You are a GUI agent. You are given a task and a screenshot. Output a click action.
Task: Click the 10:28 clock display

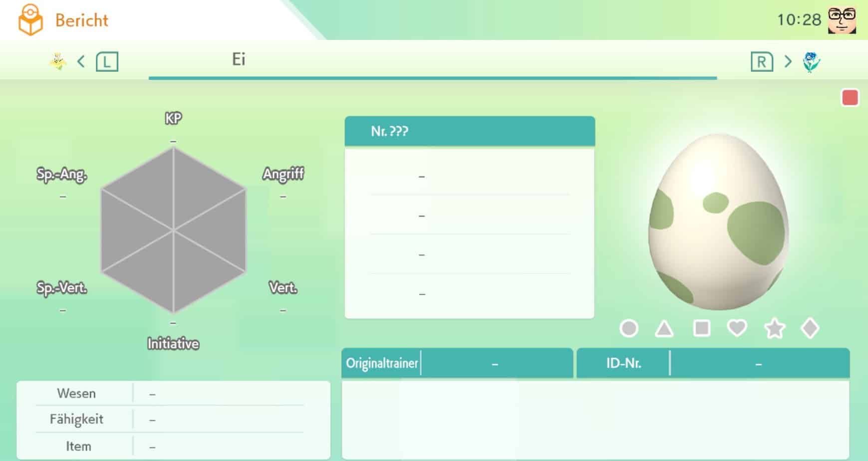(799, 20)
